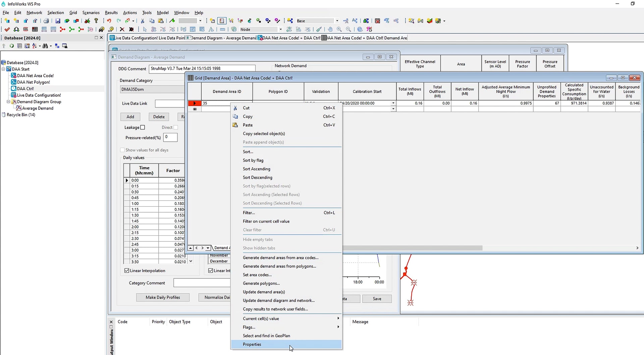Image resolution: width=644 pixels, height=355 pixels.
Task: Click the Save button in Demand Diagram
Action: coord(377,299)
